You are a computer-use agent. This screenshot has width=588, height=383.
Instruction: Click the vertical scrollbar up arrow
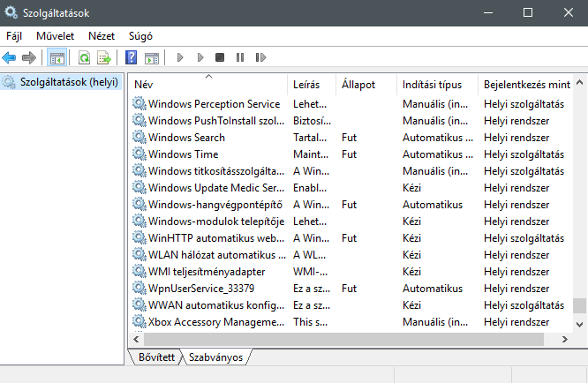(580, 82)
